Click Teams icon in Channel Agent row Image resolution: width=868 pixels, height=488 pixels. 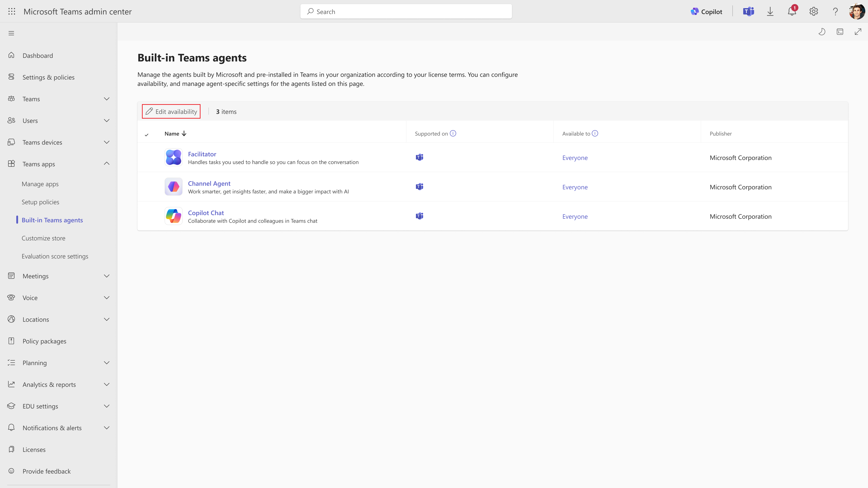click(420, 187)
